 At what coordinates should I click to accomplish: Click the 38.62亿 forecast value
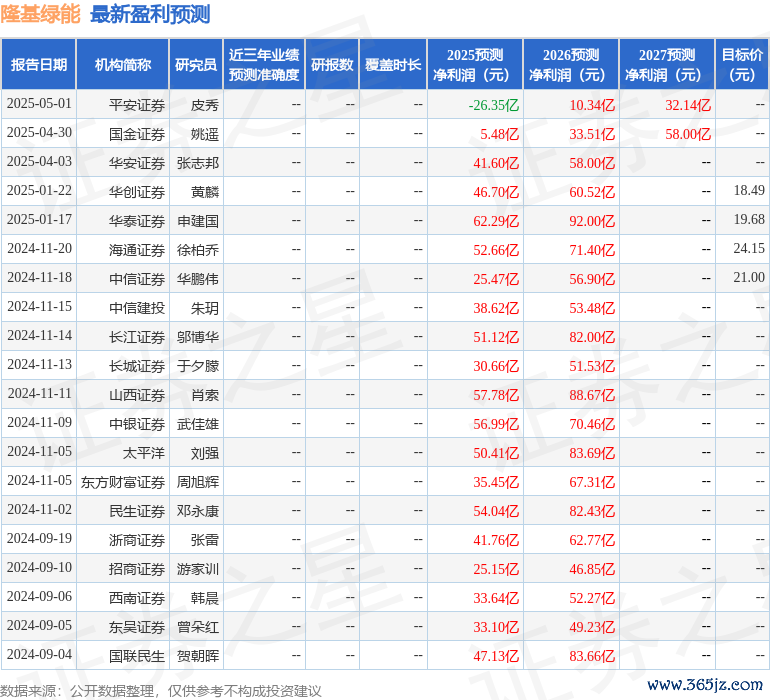pos(496,308)
